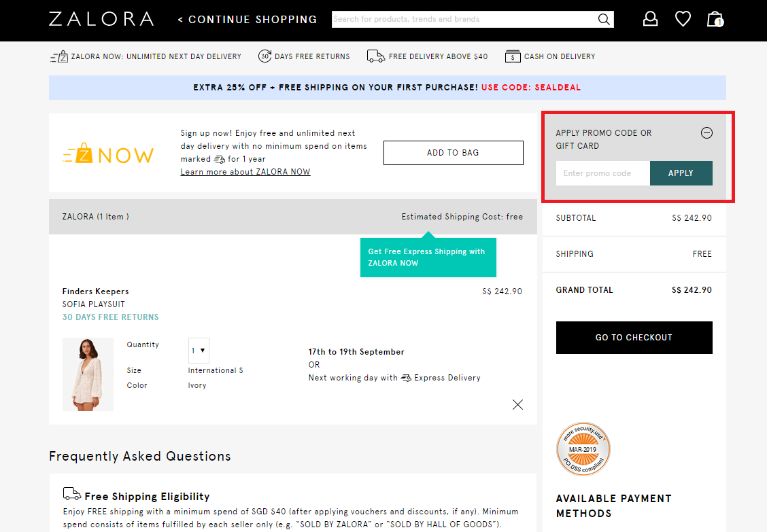Image resolution: width=767 pixels, height=532 pixels.
Task: Click the item price S$ 242.90
Action: click(502, 291)
